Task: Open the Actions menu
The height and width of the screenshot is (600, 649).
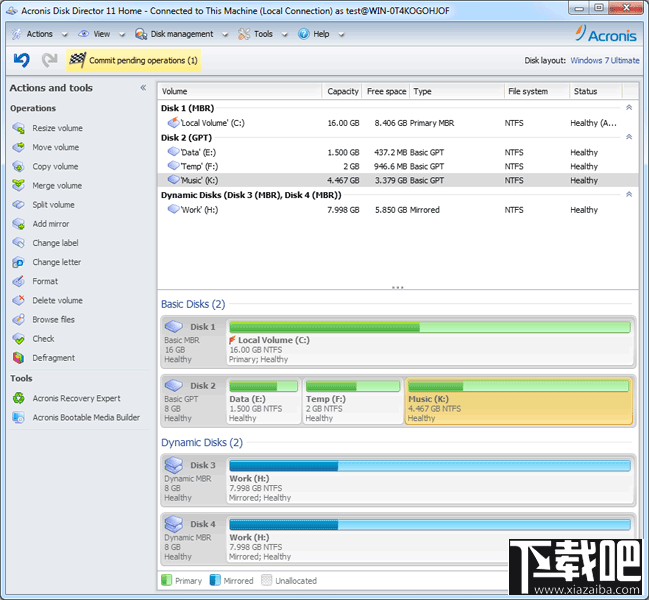Action: coord(39,34)
